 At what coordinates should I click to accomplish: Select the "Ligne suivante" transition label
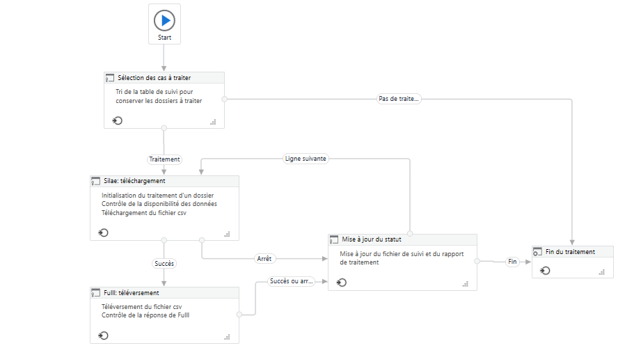point(306,158)
